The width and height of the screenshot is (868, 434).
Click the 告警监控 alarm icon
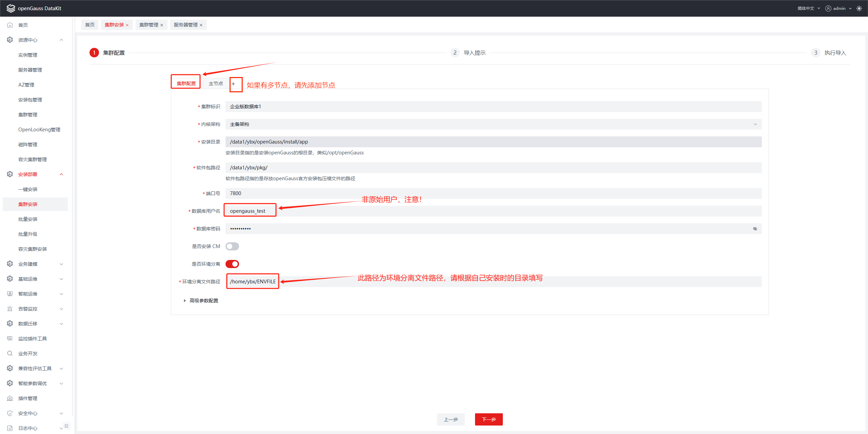pos(10,309)
